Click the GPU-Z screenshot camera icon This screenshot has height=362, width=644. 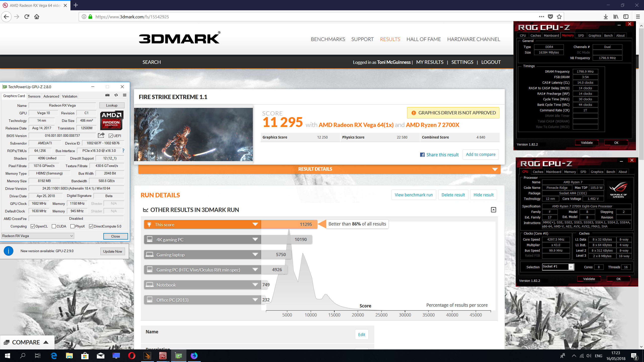tap(107, 95)
